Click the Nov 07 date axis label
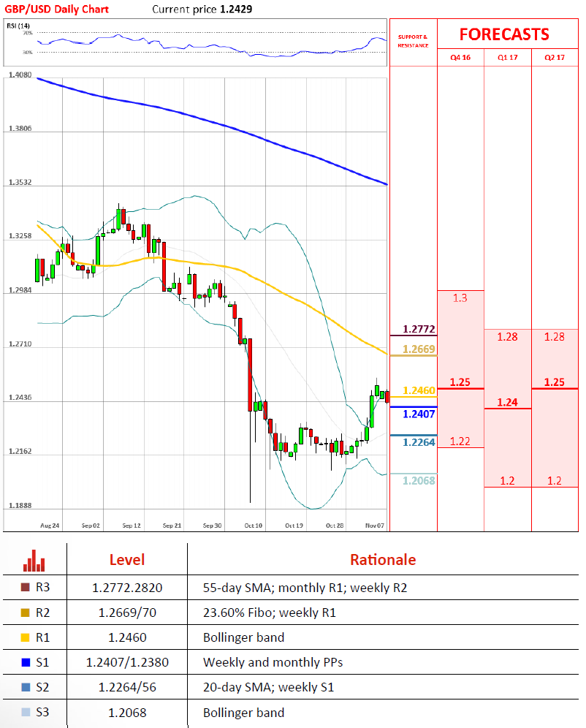 (374, 526)
